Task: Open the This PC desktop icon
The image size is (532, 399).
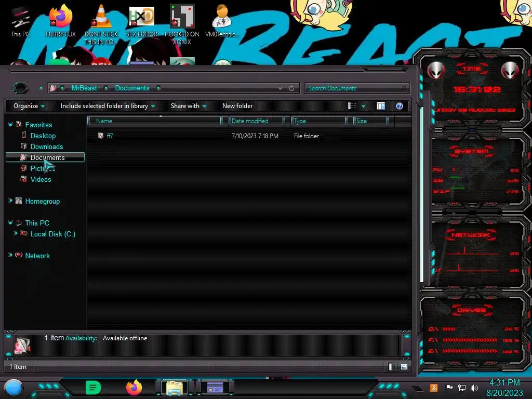Action: 20,21
